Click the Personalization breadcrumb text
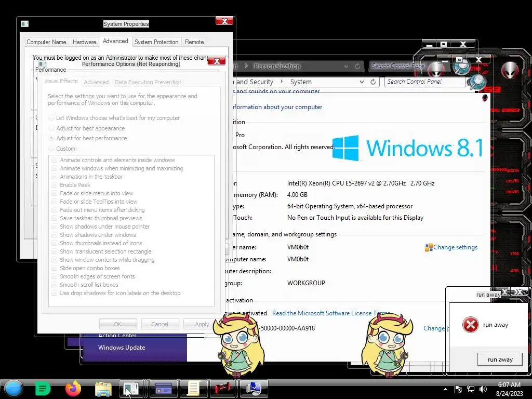 click(277, 66)
